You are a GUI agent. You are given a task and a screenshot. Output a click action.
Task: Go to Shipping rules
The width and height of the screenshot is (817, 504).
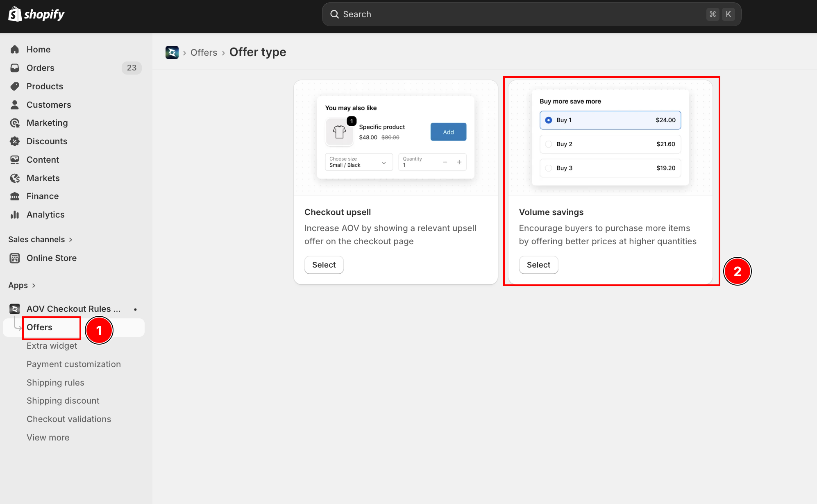pos(55,383)
